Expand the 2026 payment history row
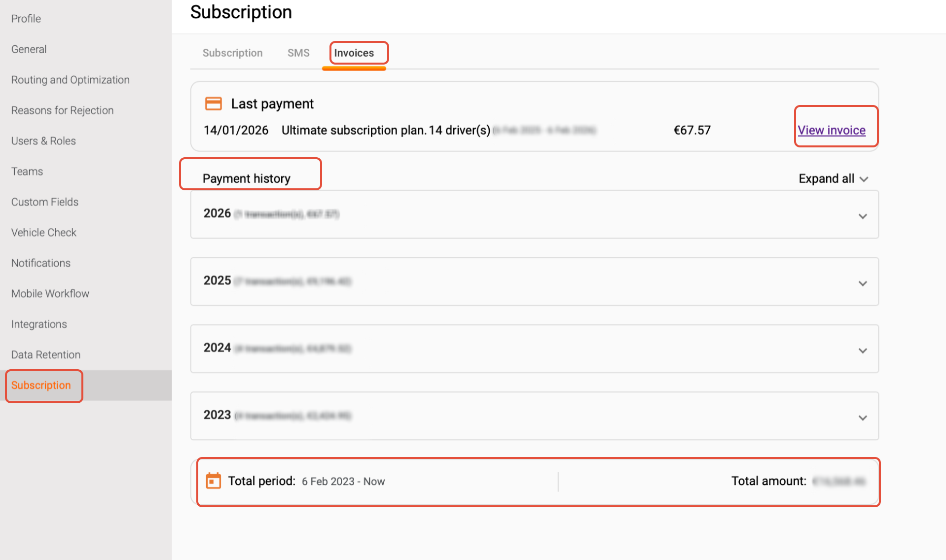The height and width of the screenshot is (560, 946). (862, 216)
